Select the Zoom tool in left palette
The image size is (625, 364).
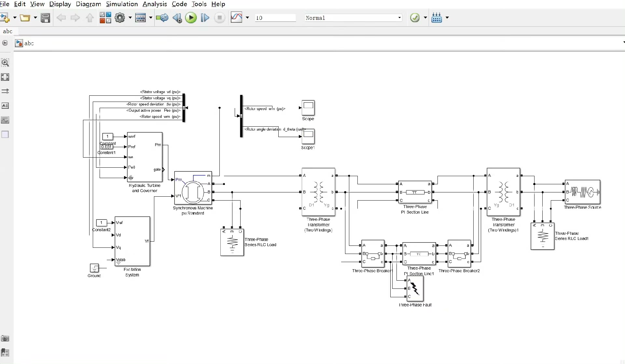coord(5,63)
